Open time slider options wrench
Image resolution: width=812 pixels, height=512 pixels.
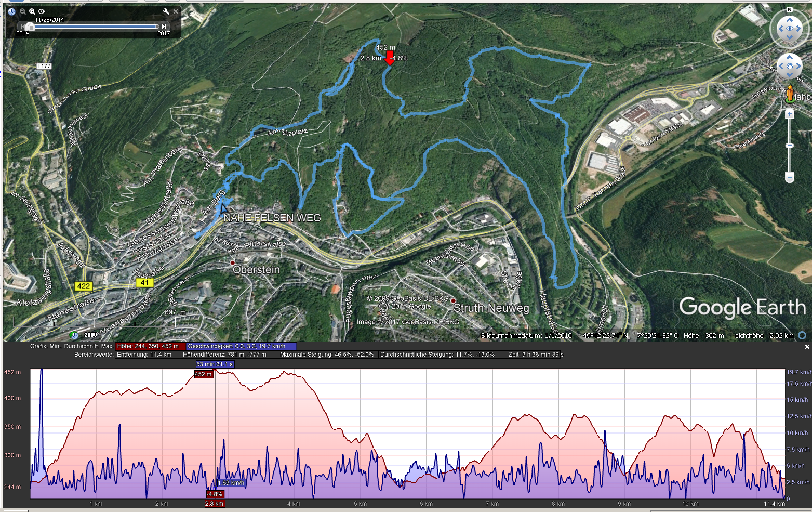pos(166,11)
